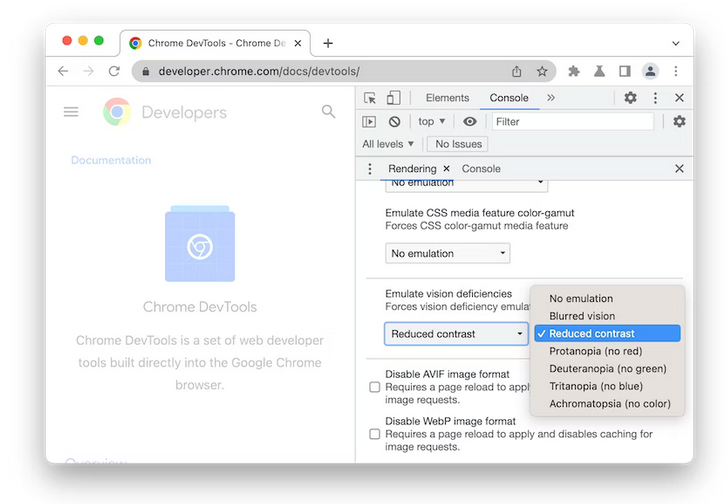Clear console with the ban icon
The height and width of the screenshot is (504, 728).
pyautogui.click(x=394, y=122)
